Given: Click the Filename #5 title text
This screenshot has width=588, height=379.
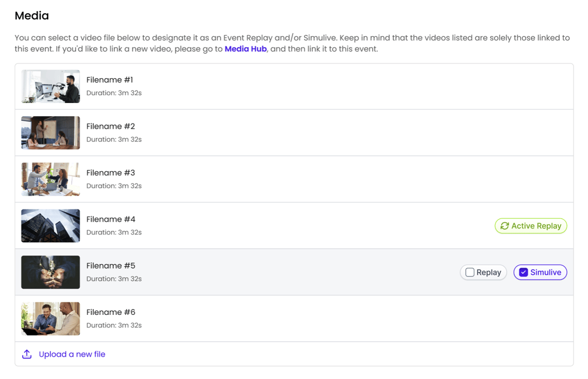Looking at the screenshot, I should pos(111,265).
